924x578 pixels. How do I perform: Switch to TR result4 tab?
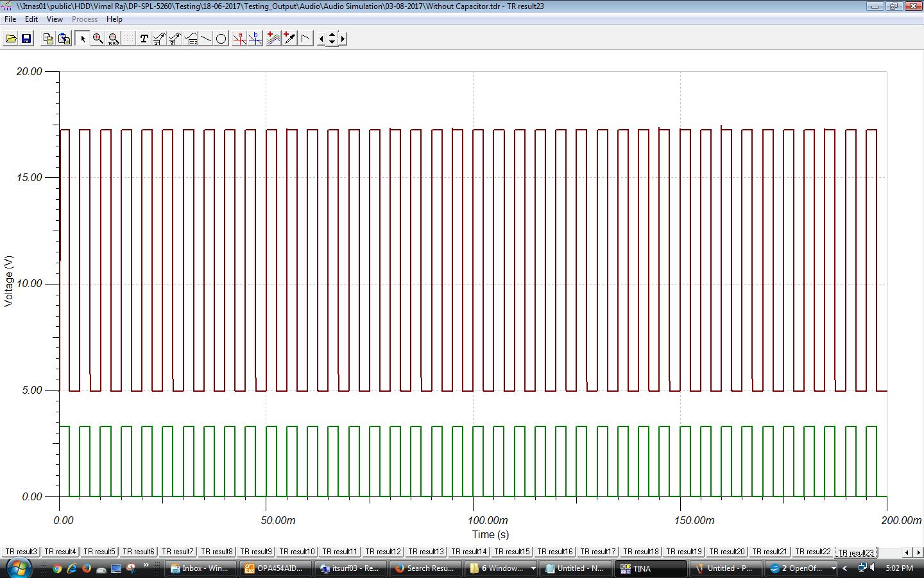60,552
